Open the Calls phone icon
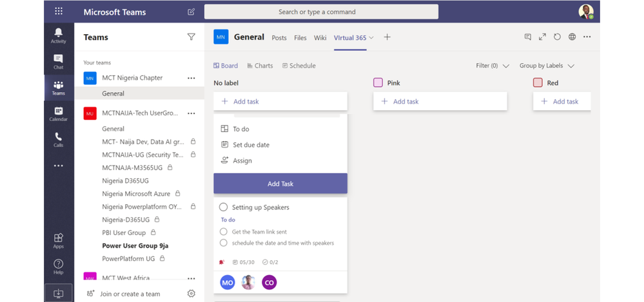 [58, 140]
